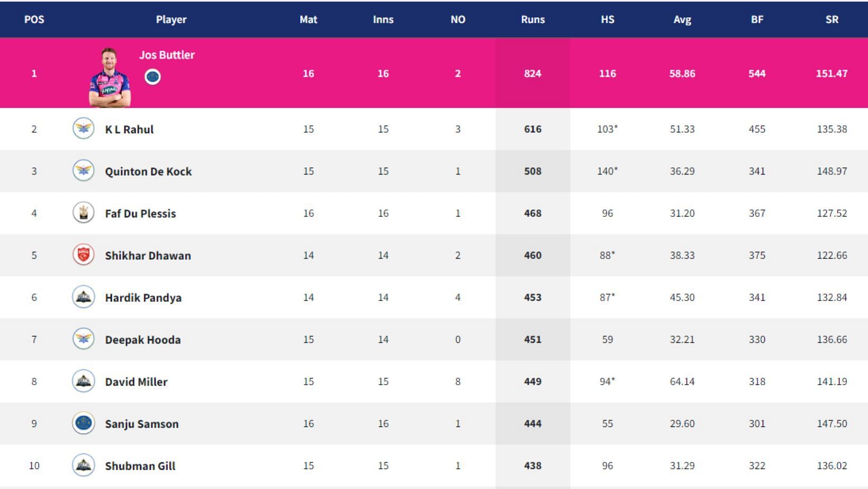Click Quinton De Kock's team logo icon
Image resolution: width=868 pixels, height=489 pixels.
[83, 170]
